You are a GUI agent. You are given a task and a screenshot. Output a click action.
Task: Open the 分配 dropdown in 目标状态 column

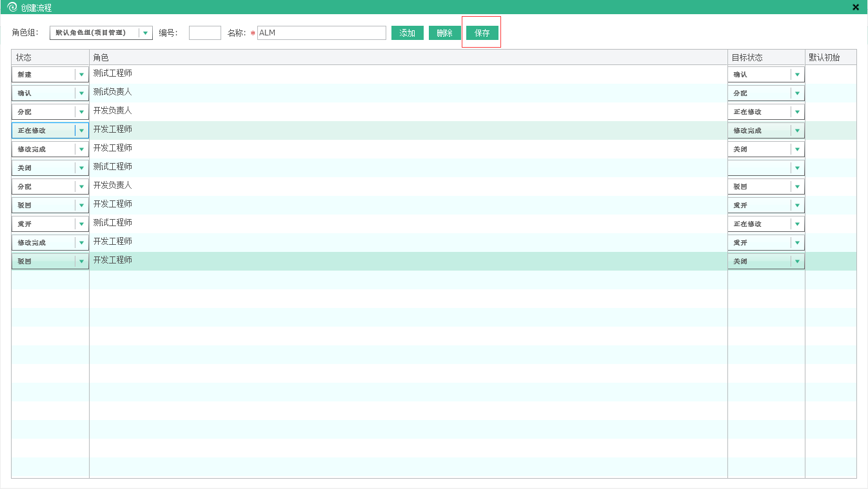click(x=797, y=93)
